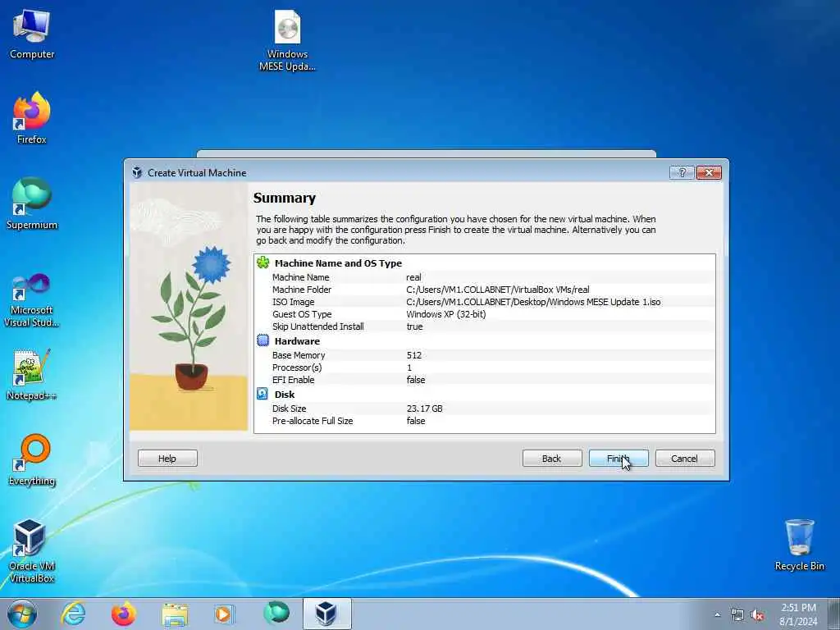Open Internet Explorer from the taskbar
Viewport: 840px width, 630px height.
point(73,614)
